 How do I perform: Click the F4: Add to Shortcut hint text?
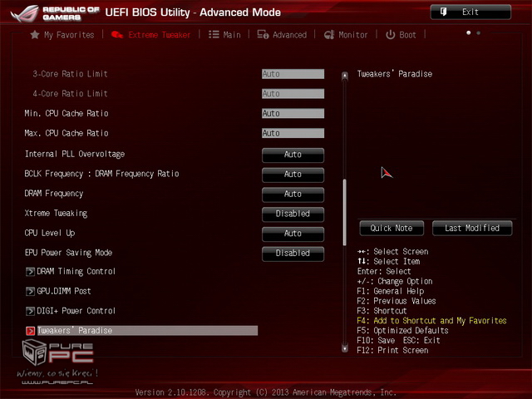tap(431, 321)
